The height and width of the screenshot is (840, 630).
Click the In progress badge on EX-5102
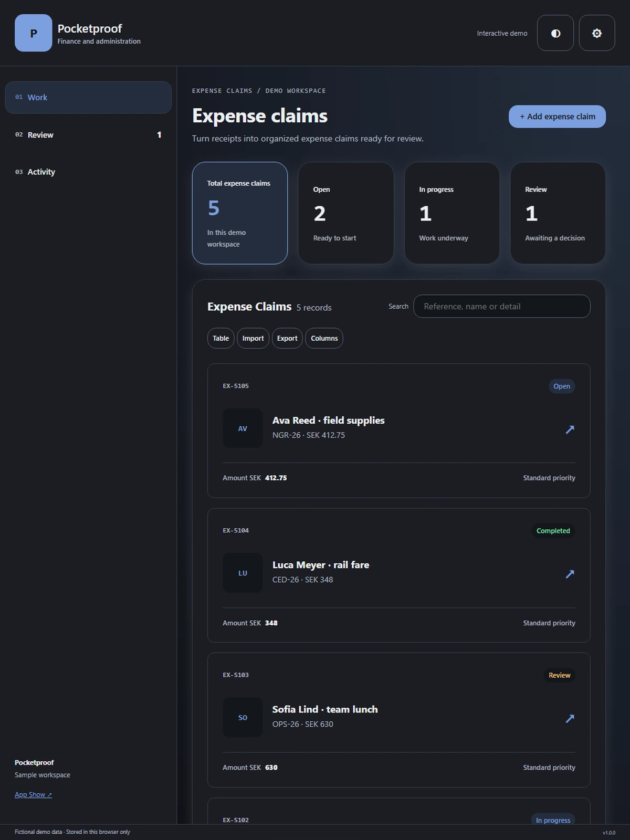click(x=553, y=820)
